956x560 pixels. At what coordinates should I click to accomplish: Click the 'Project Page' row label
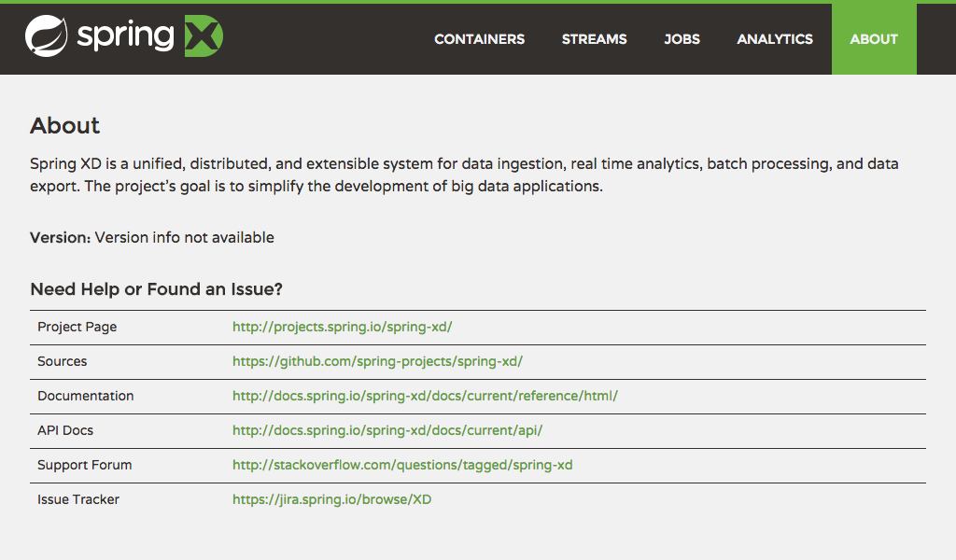[77, 328]
